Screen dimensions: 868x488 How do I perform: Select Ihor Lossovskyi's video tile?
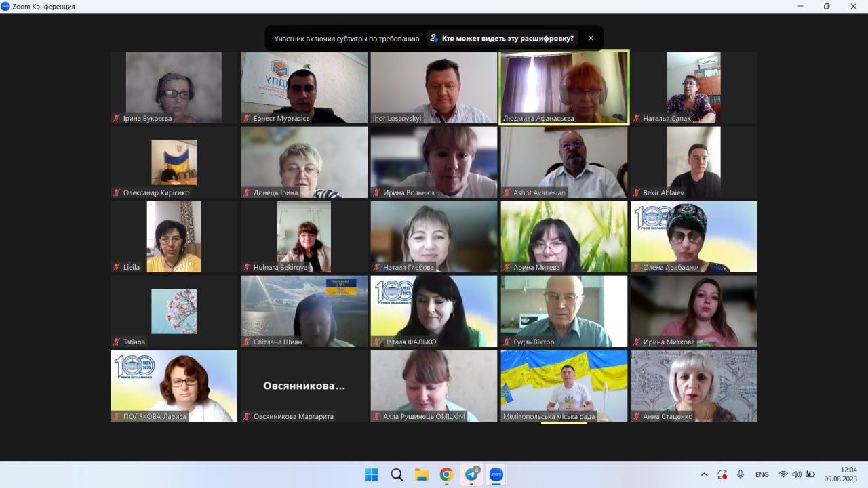[x=434, y=87]
